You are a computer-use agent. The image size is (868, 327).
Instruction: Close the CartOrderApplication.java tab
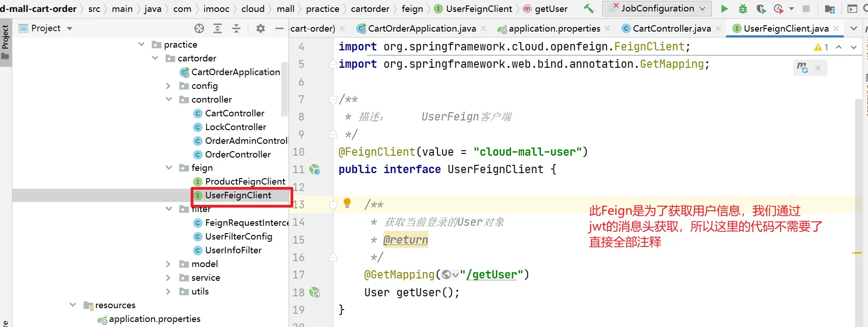coord(483,28)
